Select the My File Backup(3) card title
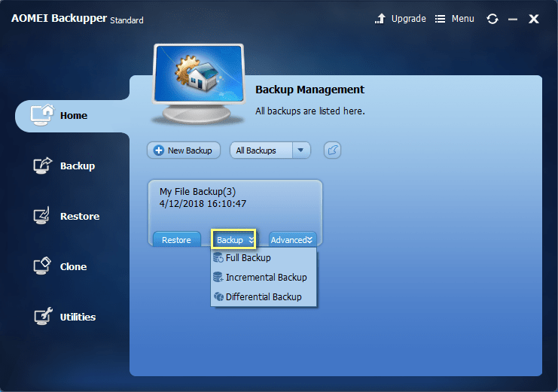558x392 pixels. point(197,192)
